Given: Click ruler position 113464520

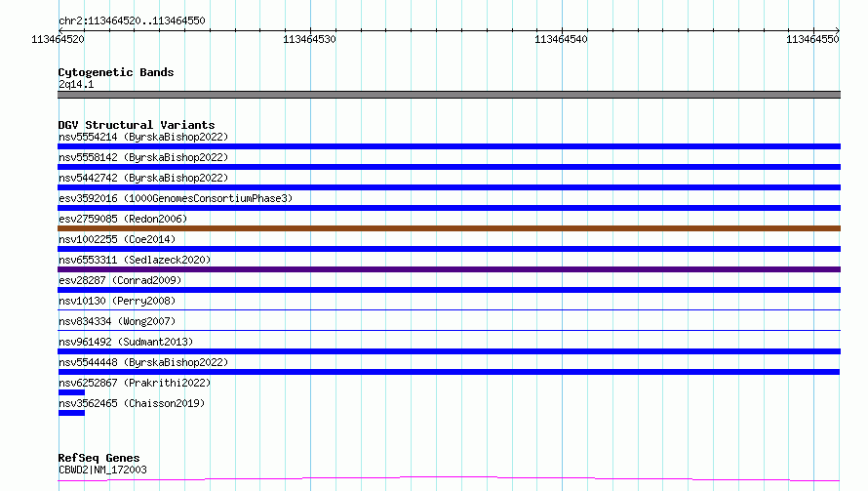Looking at the screenshot, I should coord(58,39).
